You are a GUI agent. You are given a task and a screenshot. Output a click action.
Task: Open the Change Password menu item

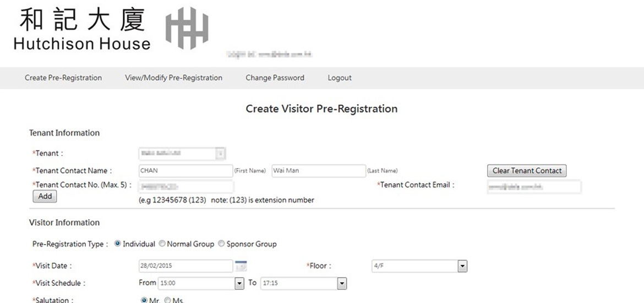[x=275, y=78]
